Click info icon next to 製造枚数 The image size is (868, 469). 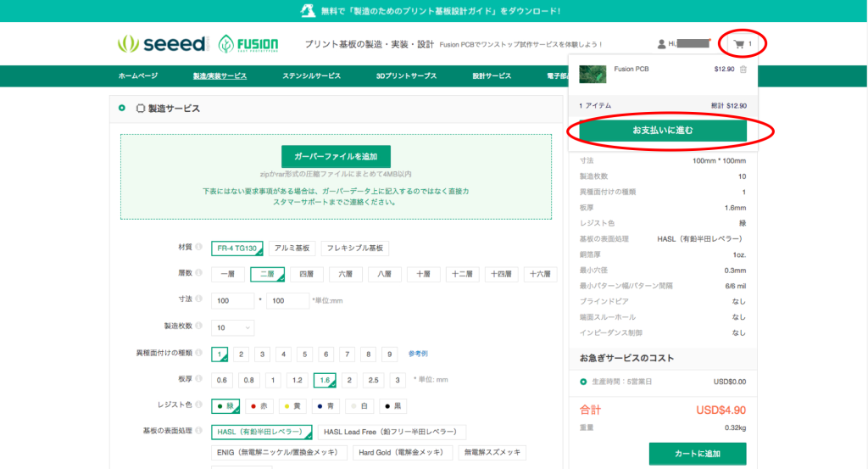[x=199, y=327]
